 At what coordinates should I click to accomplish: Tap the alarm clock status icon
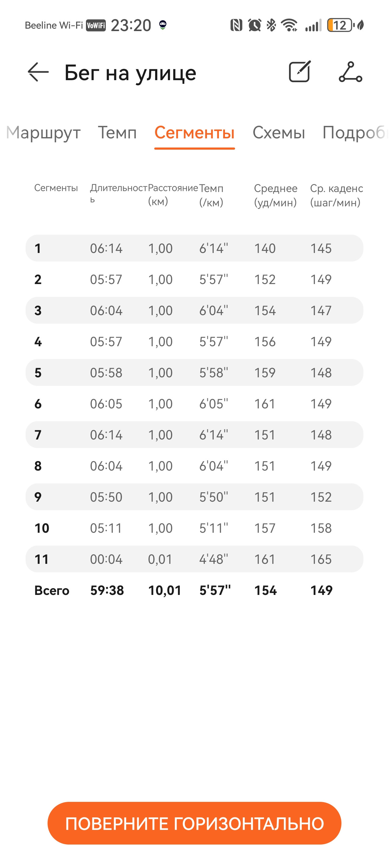[255, 25]
